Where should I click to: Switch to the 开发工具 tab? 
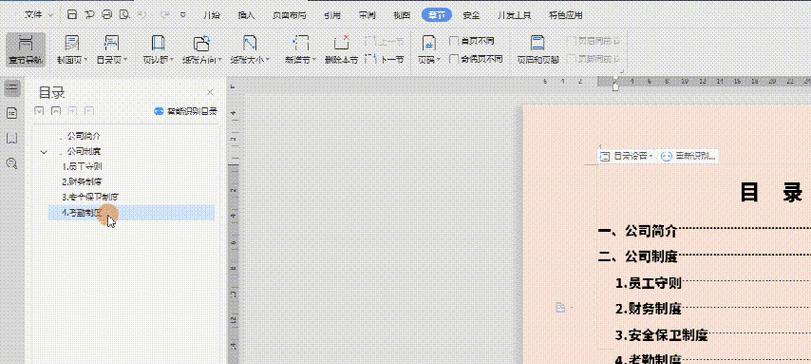[x=514, y=15]
